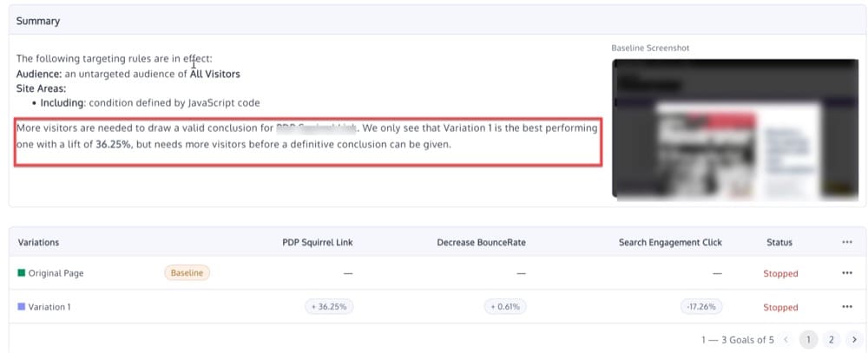Go to next goals page arrow
The height and width of the screenshot is (353, 868).
click(854, 339)
